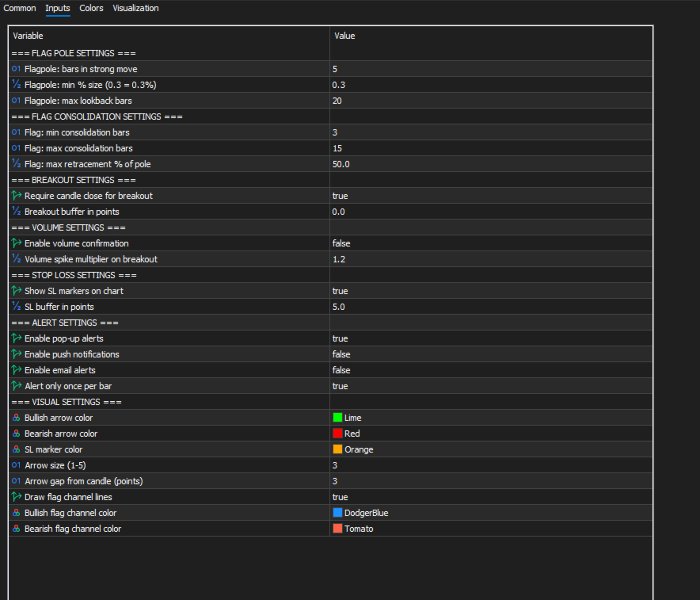Screen dimensions: 700x600
Task: Click boolean icon beside 'Draw flag channel lines'
Action: 17,496
